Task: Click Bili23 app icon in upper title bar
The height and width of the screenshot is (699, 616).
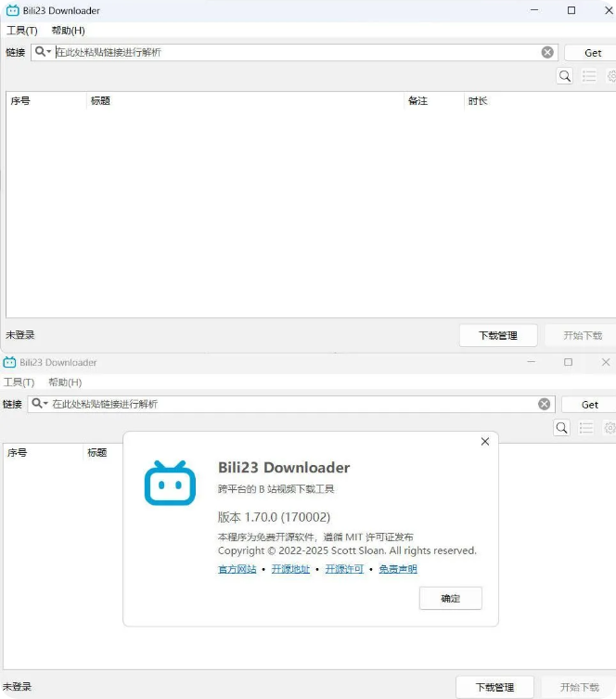Action: click(12, 10)
